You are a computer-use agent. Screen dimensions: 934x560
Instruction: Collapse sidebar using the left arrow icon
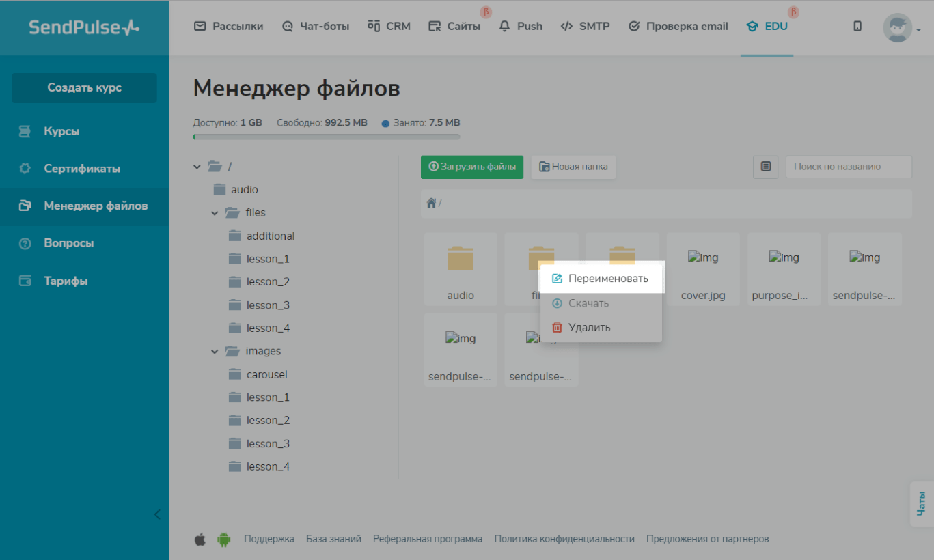tap(157, 514)
